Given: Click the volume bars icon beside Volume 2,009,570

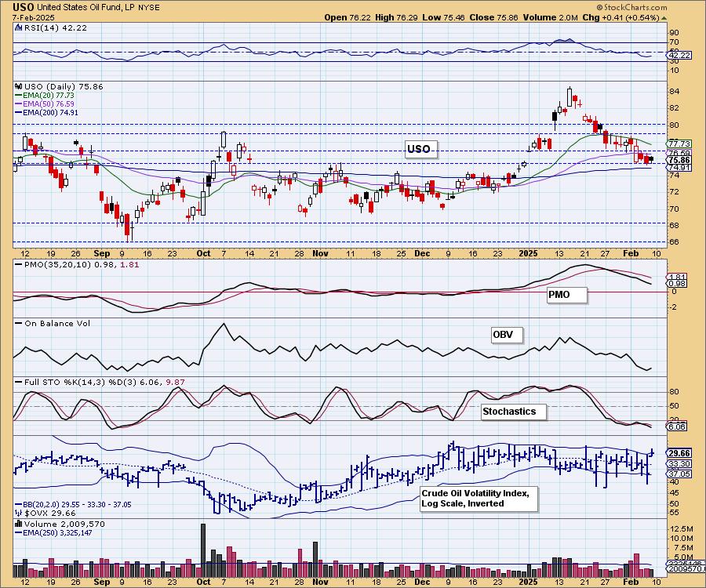Looking at the screenshot, I should tap(19, 524).
